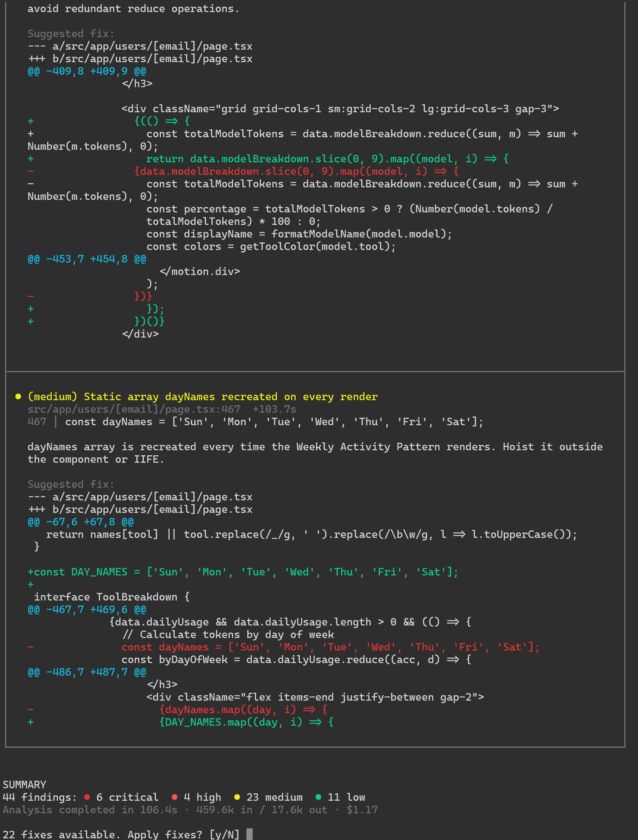Click the blinking cursor block after [y/N]

click(249, 835)
